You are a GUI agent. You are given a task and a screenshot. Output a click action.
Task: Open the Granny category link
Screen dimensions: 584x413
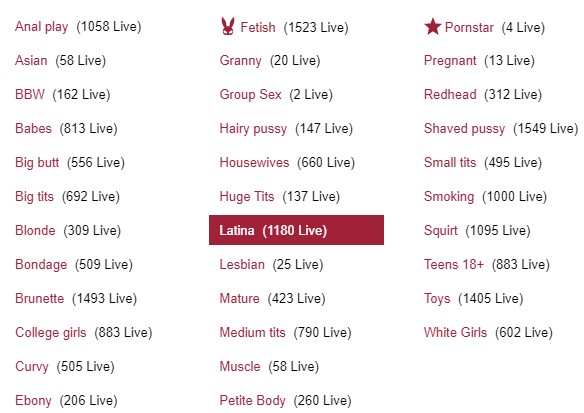pos(241,60)
